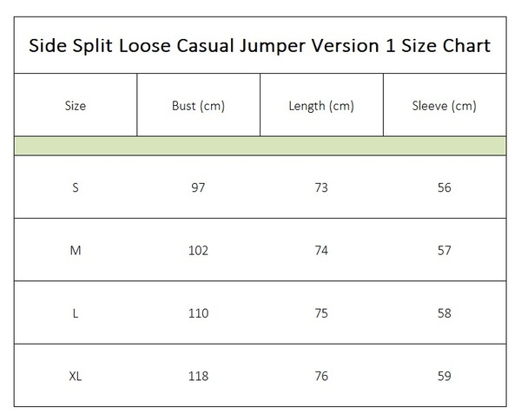Click the M size cell

[x=76, y=250]
